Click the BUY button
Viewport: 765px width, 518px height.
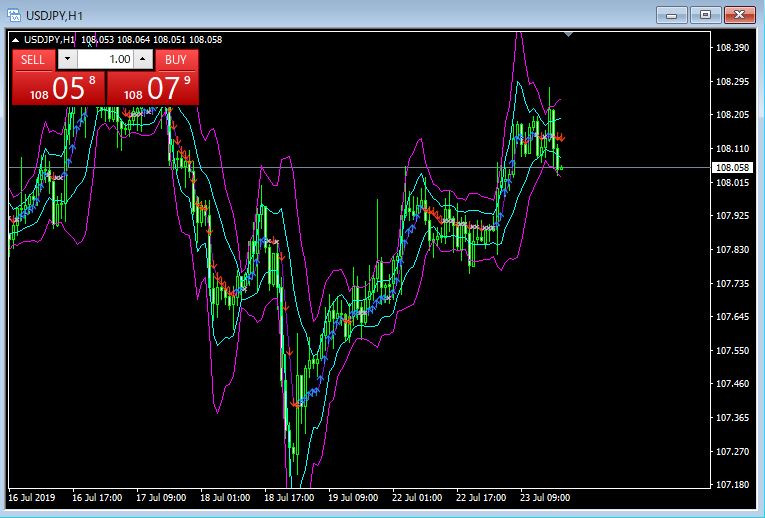click(176, 60)
